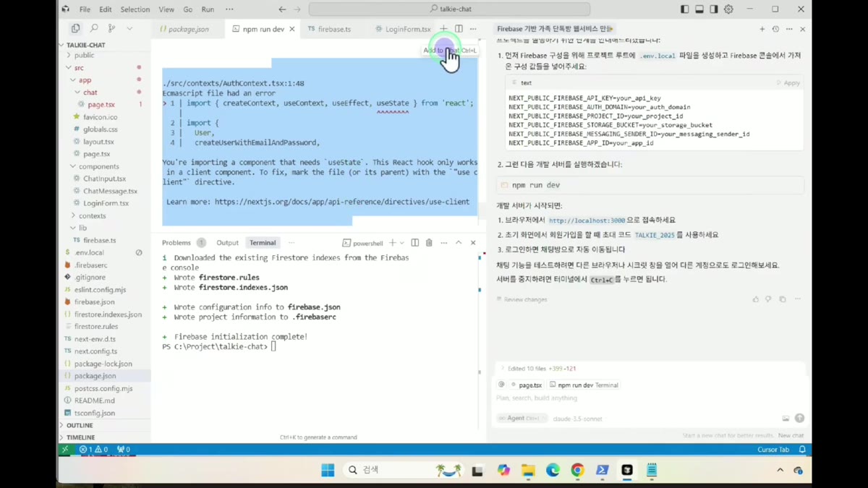Open the Agent mode dropdown

pos(519,418)
